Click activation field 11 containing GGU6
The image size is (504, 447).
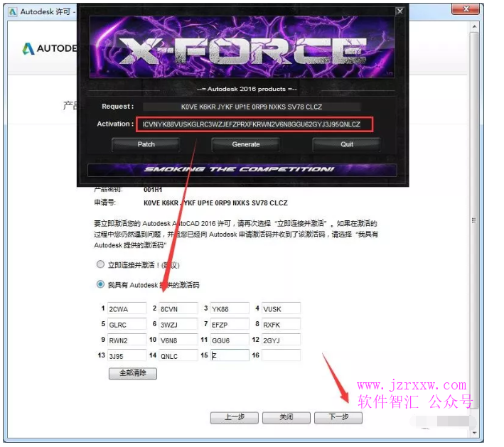pos(230,340)
